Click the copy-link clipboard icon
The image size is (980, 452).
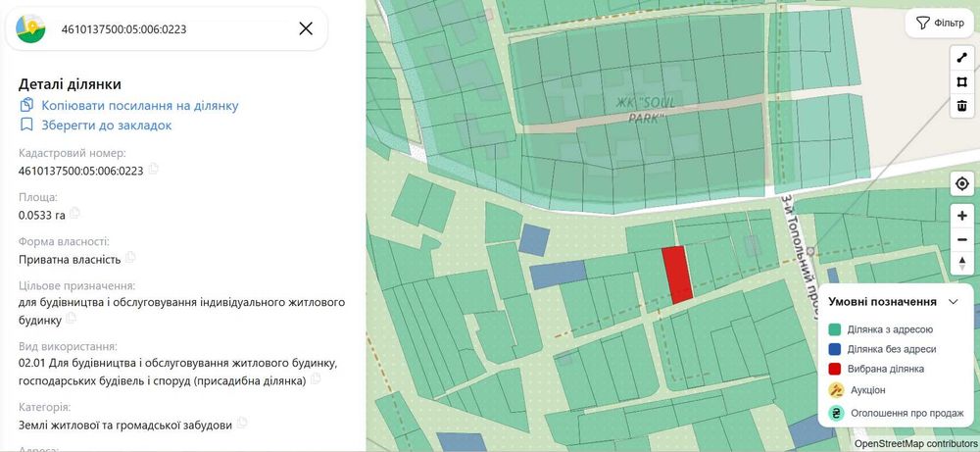click(x=26, y=105)
